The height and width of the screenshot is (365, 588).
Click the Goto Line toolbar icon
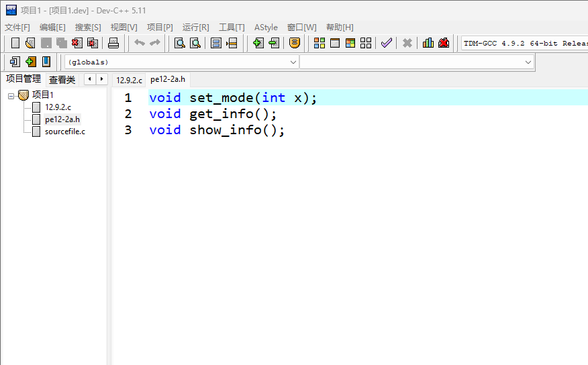coord(232,43)
